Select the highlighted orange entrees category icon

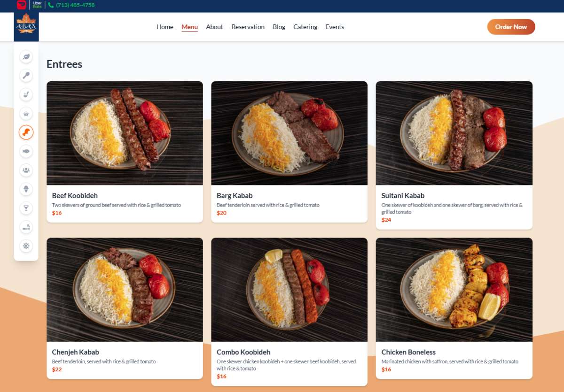pyautogui.click(x=26, y=132)
